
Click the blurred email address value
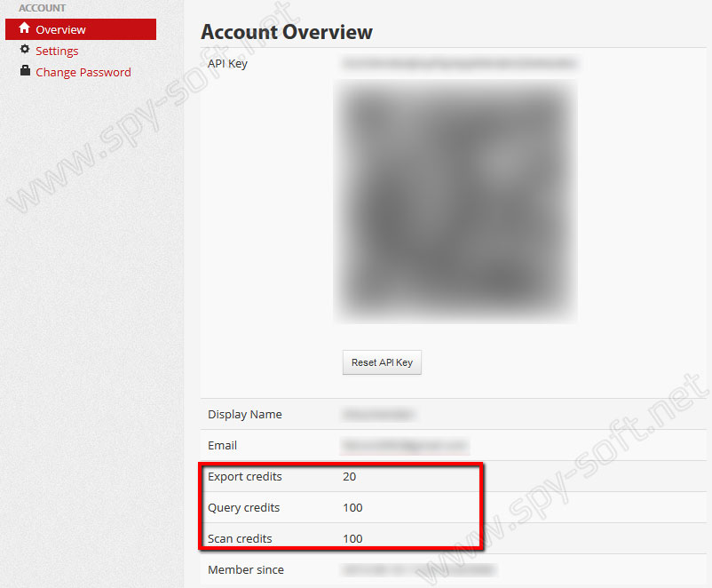405,445
